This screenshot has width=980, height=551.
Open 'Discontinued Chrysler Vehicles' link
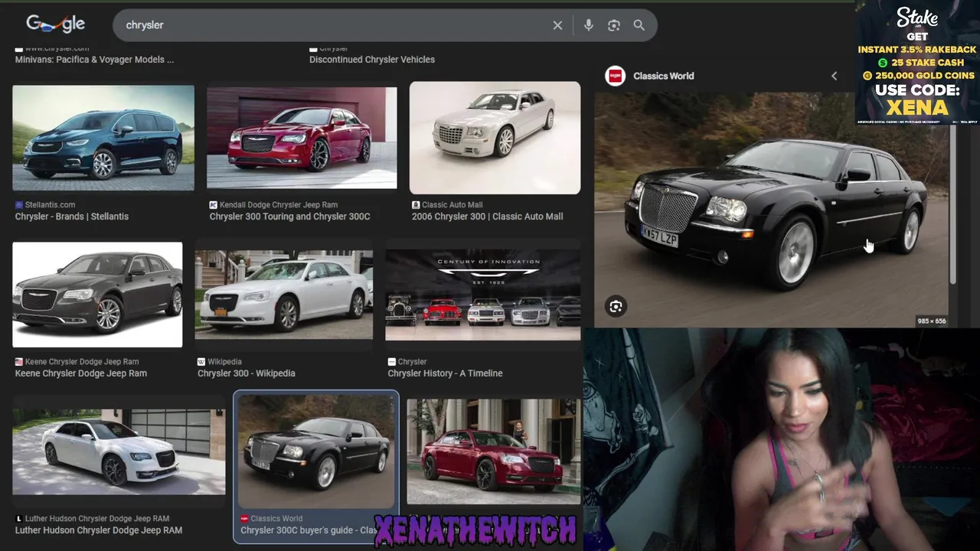click(372, 60)
